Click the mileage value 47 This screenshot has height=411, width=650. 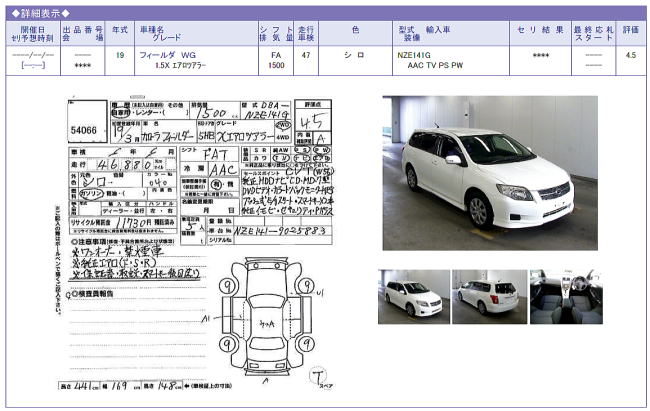coord(306,55)
